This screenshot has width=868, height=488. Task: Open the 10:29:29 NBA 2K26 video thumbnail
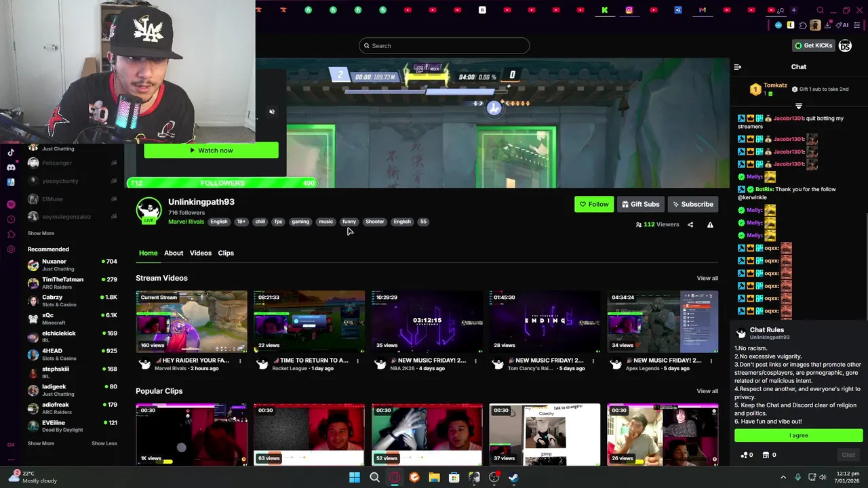pyautogui.click(x=427, y=322)
